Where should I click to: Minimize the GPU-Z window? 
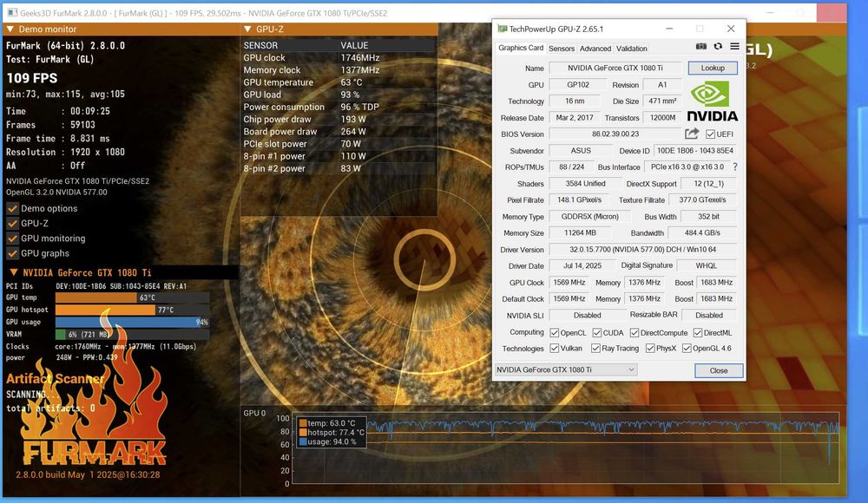coord(669,29)
